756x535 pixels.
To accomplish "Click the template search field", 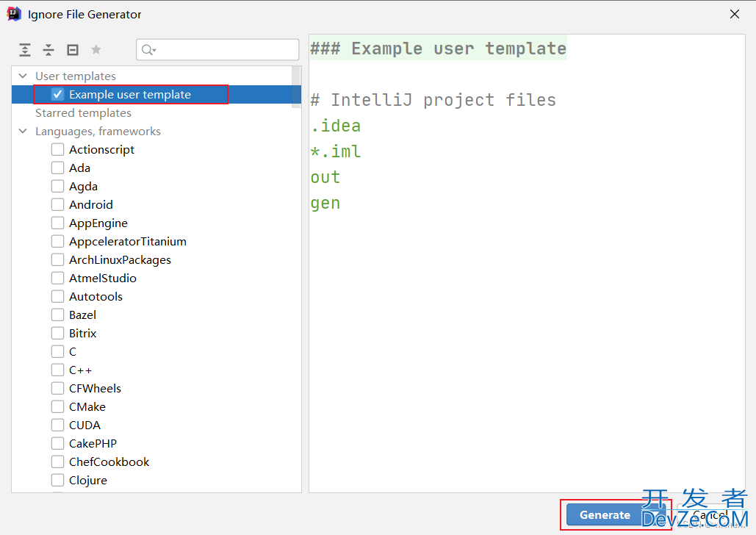I will click(x=217, y=50).
